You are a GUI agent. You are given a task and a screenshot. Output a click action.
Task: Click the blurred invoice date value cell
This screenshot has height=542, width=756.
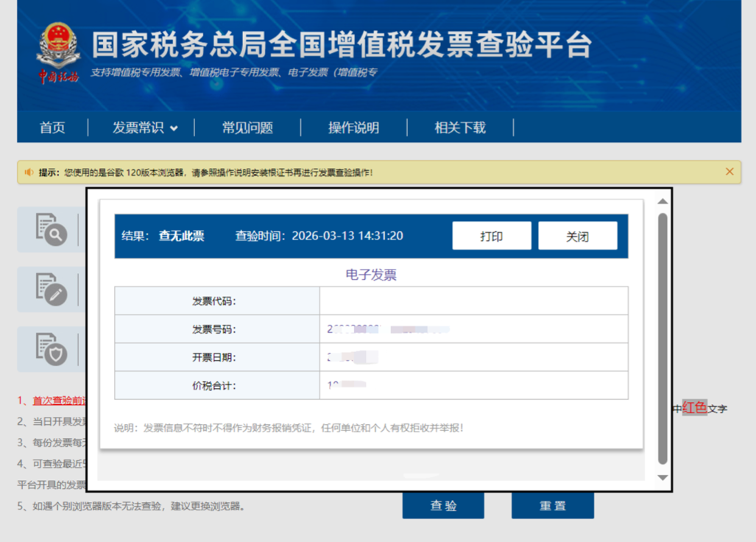(x=474, y=357)
